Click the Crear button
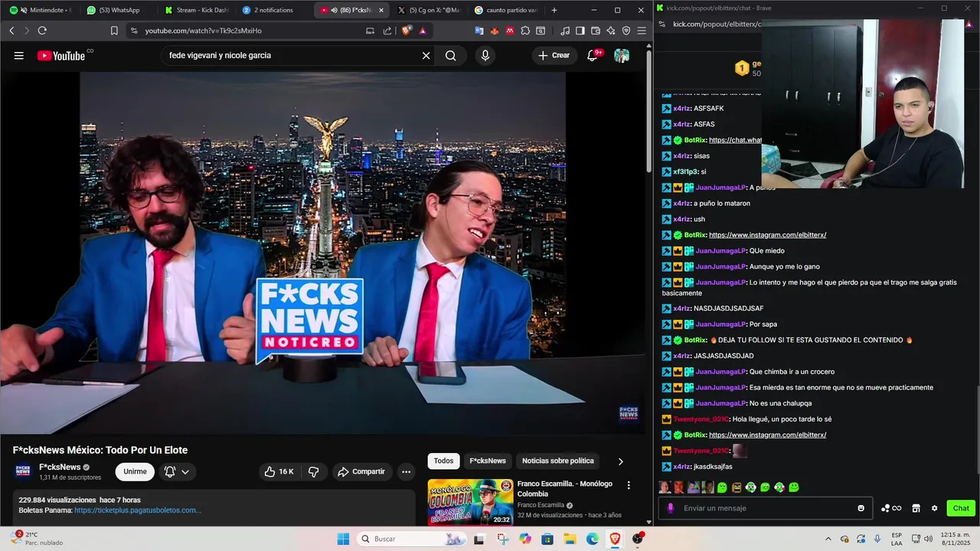980x551 pixels. [554, 55]
